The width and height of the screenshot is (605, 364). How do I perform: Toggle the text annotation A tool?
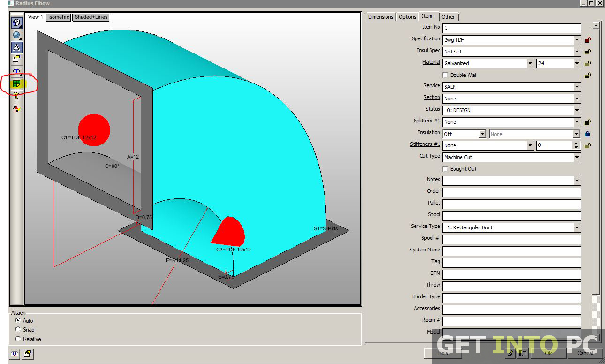pyautogui.click(x=17, y=47)
